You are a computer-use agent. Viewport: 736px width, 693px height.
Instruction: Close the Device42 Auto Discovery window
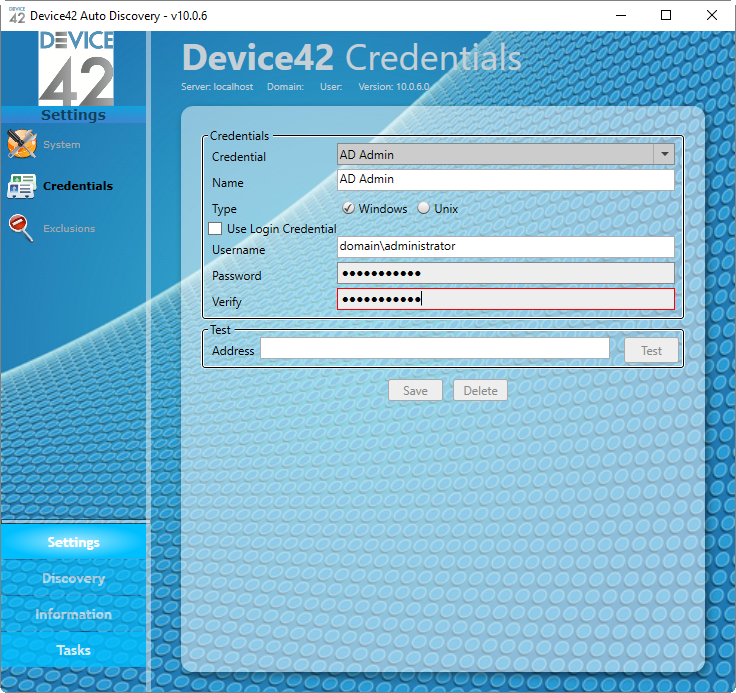click(x=712, y=15)
